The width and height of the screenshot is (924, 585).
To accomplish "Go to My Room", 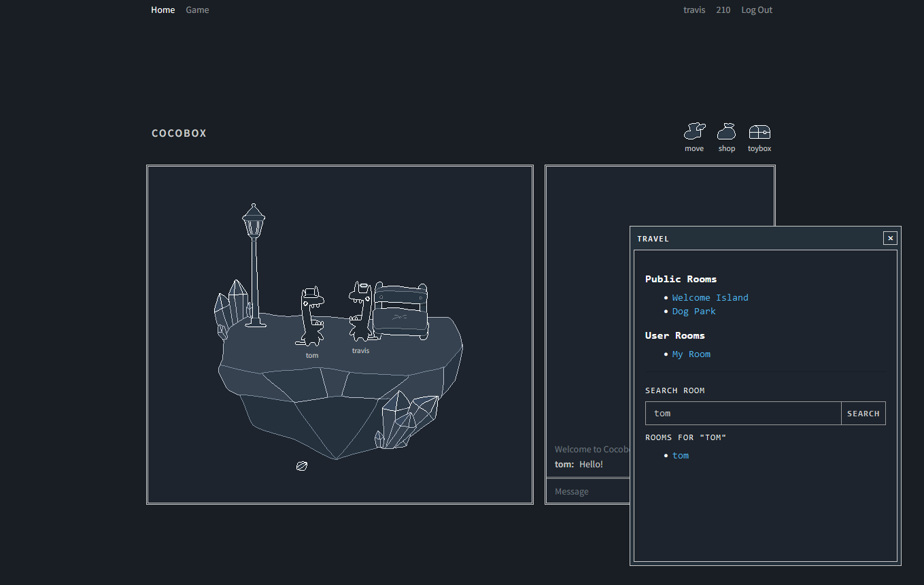I will click(691, 354).
